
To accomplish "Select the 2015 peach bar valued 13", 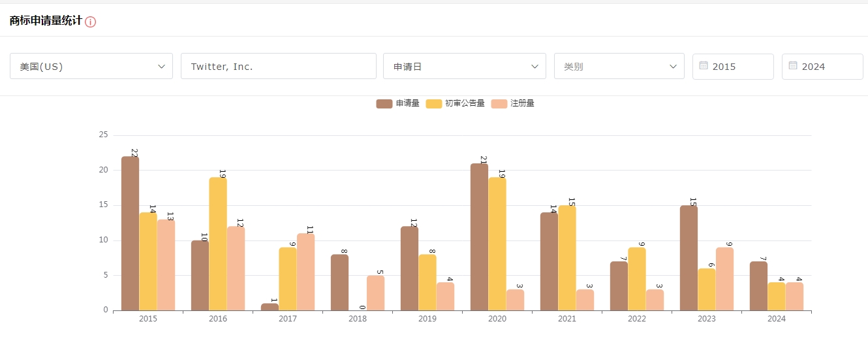I will pyautogui.click(x=166, y=265).
